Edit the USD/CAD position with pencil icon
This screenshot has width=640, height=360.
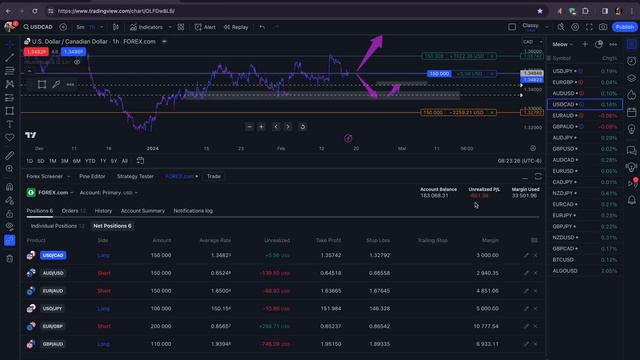click(526, 255)
